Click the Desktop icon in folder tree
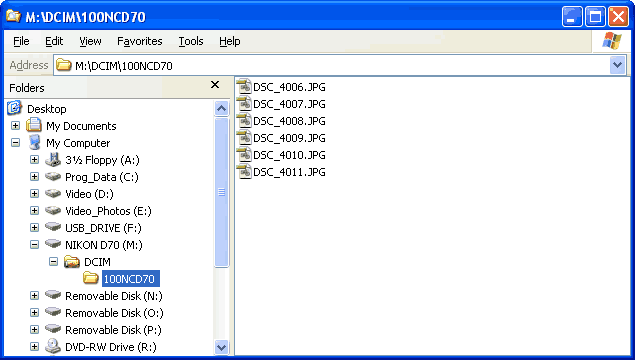 (x=15, y=108)
